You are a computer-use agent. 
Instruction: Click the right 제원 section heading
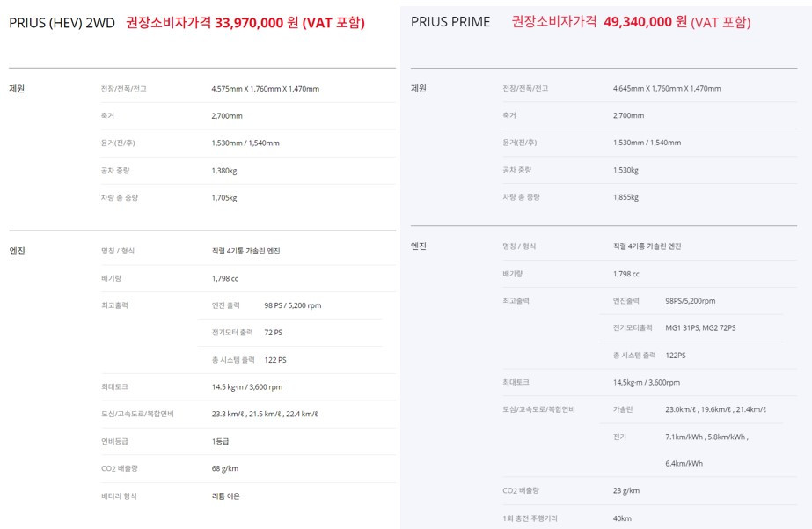(419, 89)
